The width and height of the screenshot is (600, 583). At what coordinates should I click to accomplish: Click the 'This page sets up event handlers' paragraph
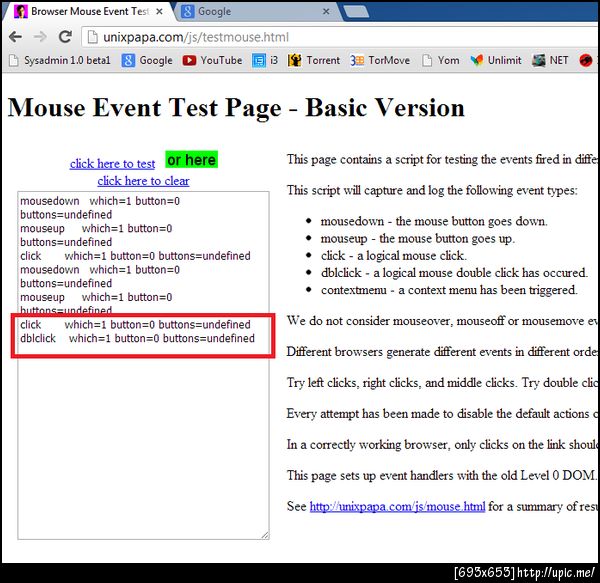(x=442, y=475)
